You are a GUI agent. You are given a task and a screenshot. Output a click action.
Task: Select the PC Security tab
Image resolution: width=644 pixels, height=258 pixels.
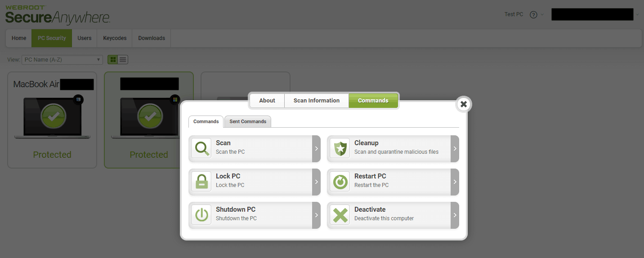(x=52, y=38)
